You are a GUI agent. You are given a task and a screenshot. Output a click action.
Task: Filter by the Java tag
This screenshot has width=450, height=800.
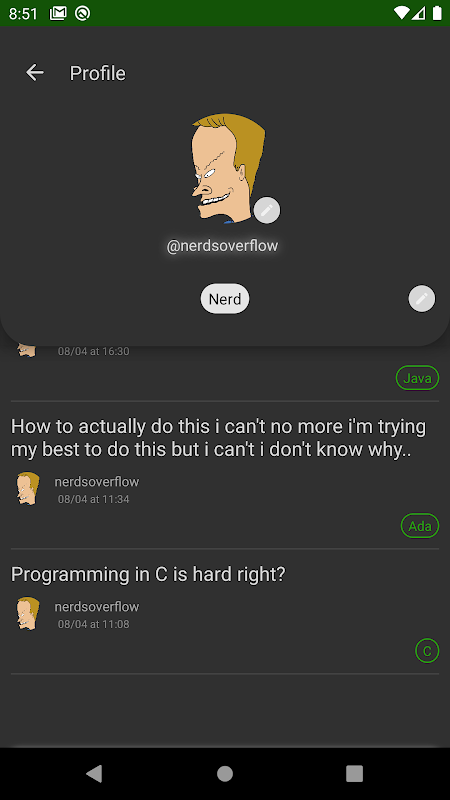point(417,378)
